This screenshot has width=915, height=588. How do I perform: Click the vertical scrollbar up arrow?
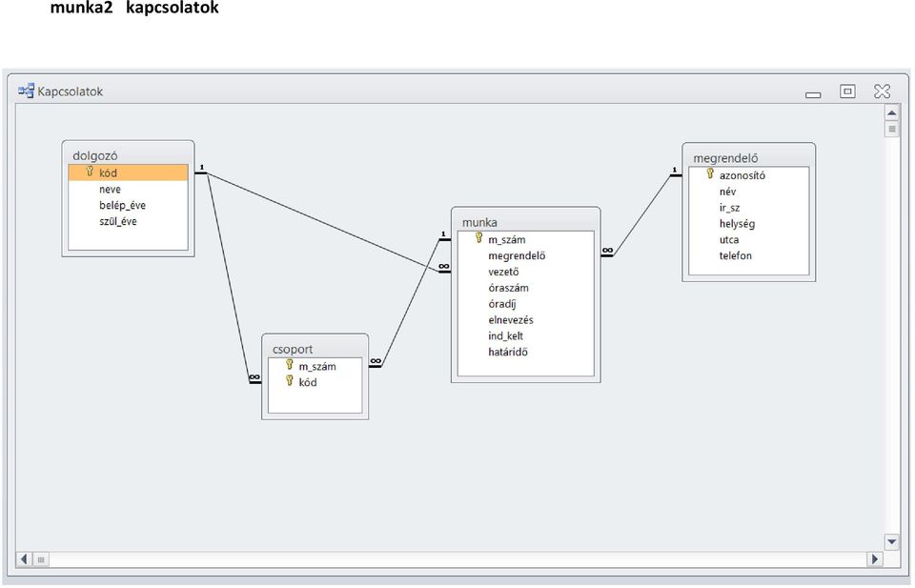click(x=892, y=112)
